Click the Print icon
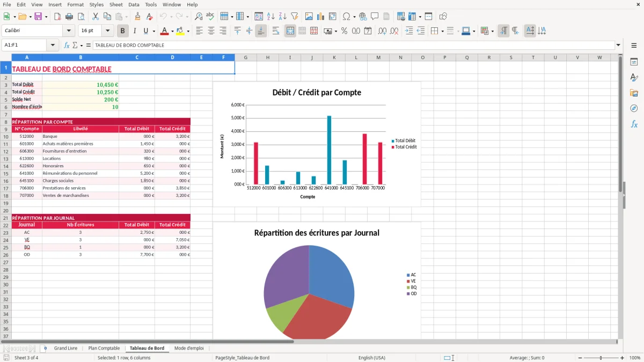This screenshot has height=362, width=644. point(69,17)
